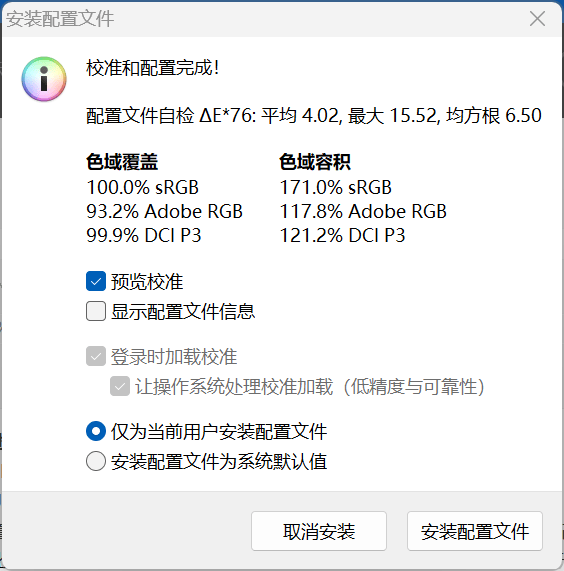
Task: Click the ΔE*76 self-check result line
Action: pyautogui.click(x=314, y=116)
